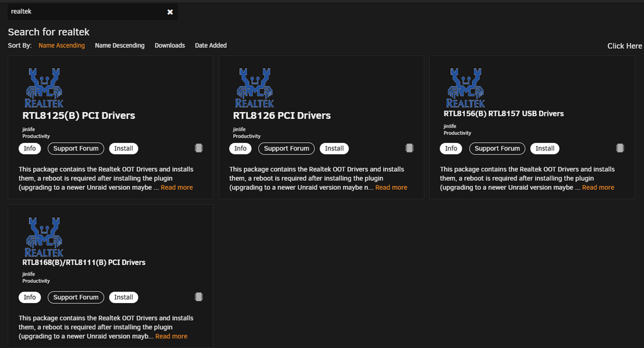This screenshot has width=644, height=348.
Task: Open Info for RTL8156(B) RTL8157 USB Drivers
Action: click(451, 149)
